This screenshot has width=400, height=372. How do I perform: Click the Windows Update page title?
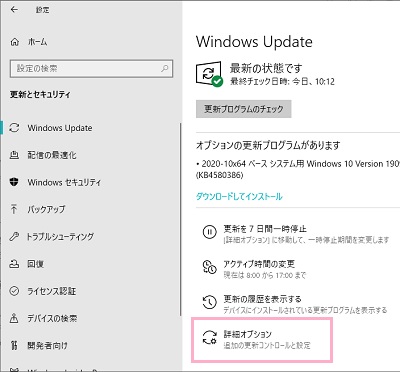[254, 42]
